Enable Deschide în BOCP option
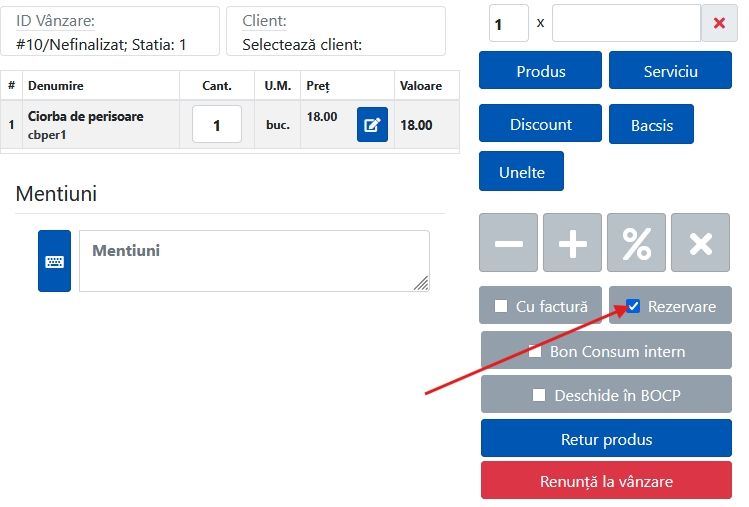Image resolution: width=749 pixels, height=507 pixels. [539, 395]
